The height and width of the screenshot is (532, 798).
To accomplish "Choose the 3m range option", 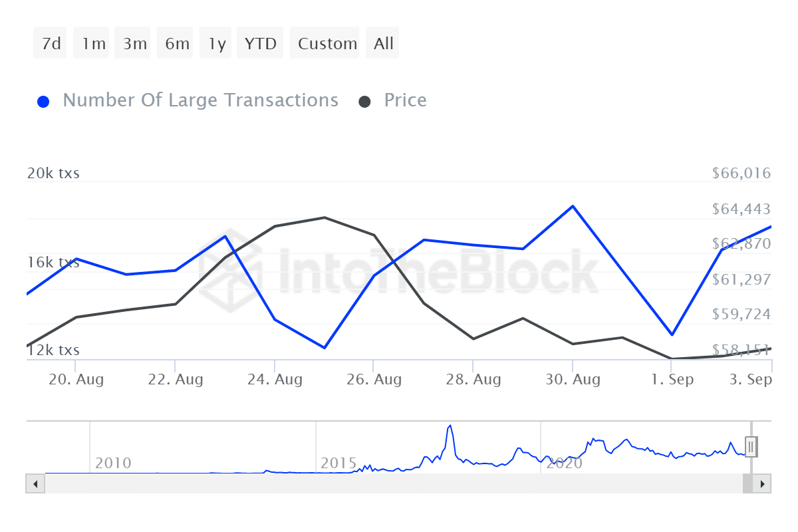I will [134, 43].
